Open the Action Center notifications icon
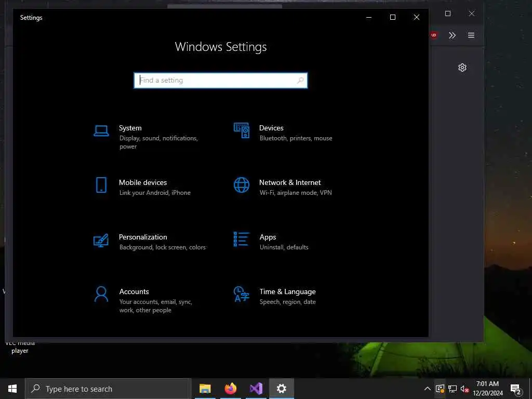Screen dimensions: 532x399 516,389
